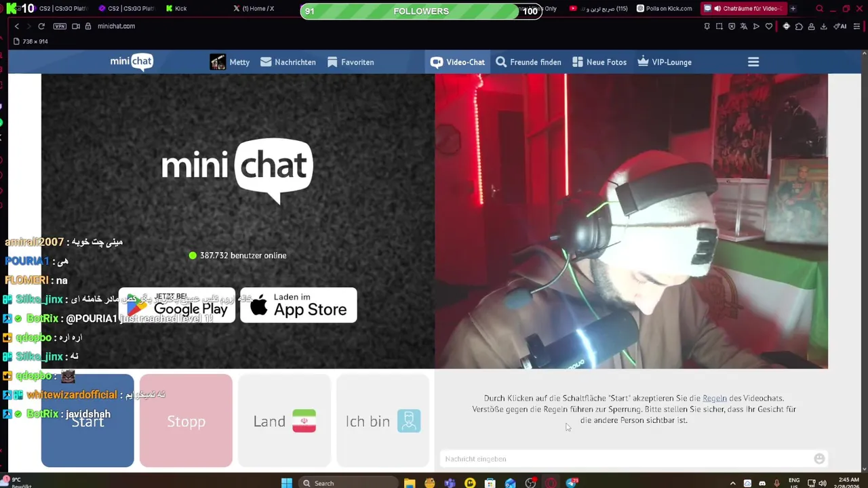The height and width of the screenshot is (488, 868).
Task: Reload the minichat page
Action: [41, 26]
